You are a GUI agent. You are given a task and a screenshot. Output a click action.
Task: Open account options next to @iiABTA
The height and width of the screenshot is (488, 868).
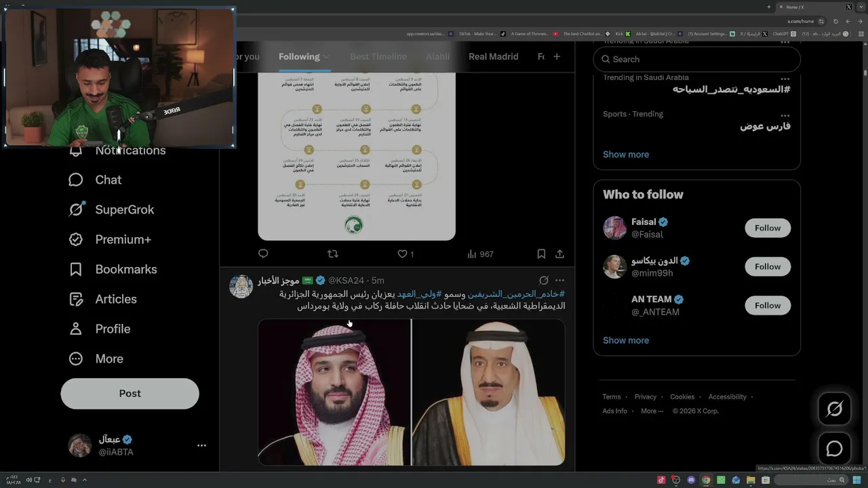[x=201, y=445]
